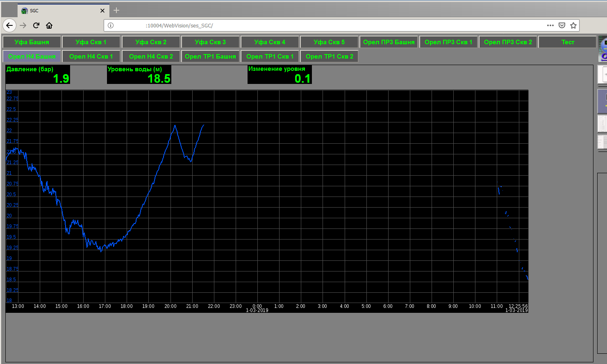Screen dimensions: 607x364
Task: Switch to Уфа Башня view
Action: click(x=32, y=42)
